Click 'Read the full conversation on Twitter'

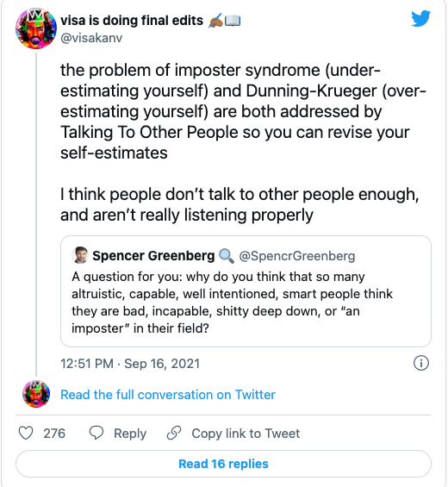coord(168,395)
